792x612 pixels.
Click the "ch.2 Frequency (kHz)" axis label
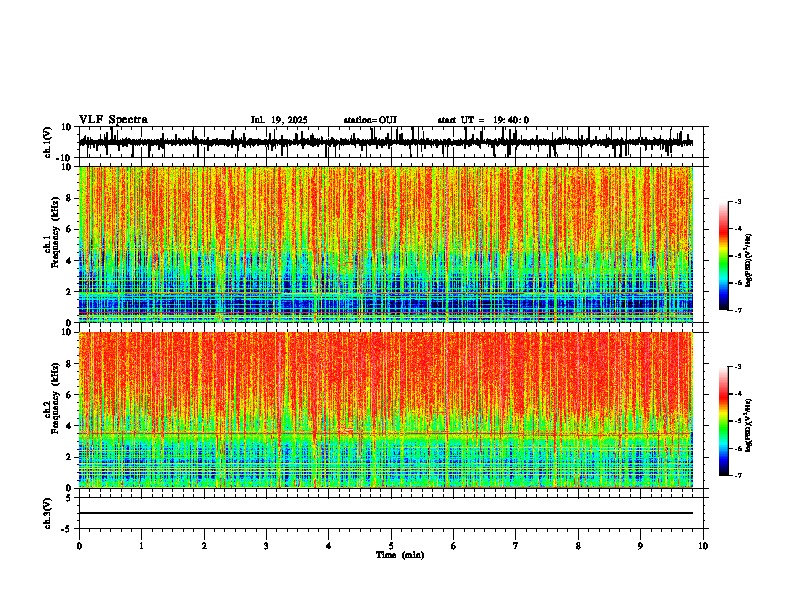tap(52, 398)
